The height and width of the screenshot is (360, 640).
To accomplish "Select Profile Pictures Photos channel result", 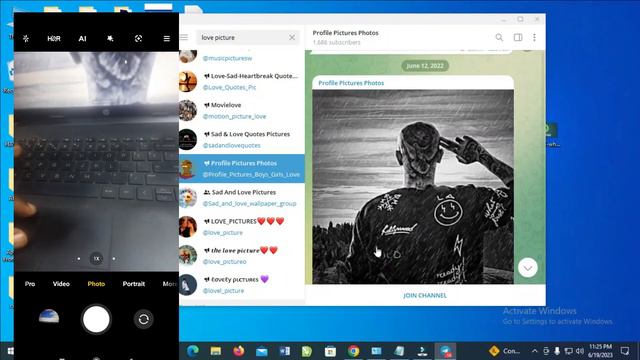I will point(242,169).
